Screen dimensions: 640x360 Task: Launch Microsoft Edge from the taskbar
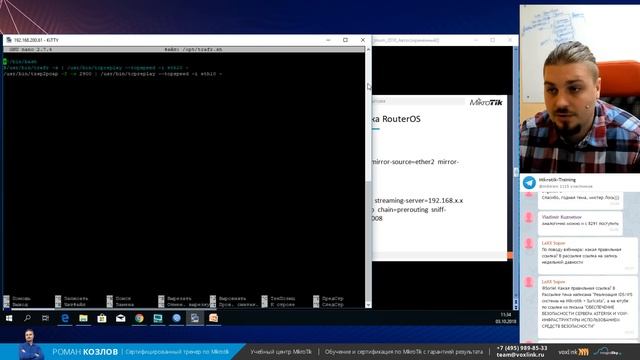[64, 318]
